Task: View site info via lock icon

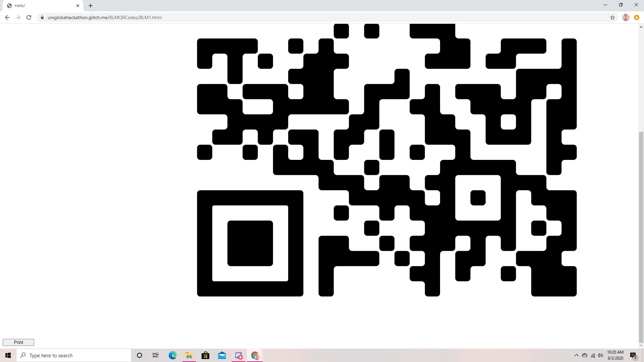Action: [42, 17]
